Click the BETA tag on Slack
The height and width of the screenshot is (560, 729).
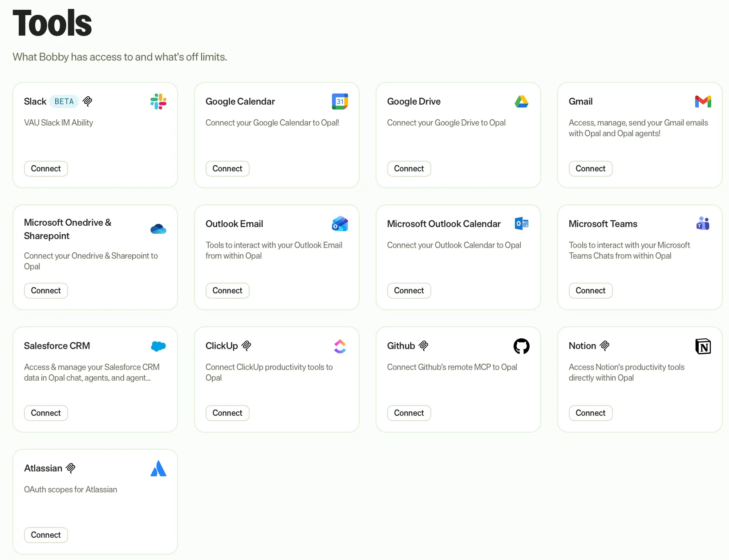click(64, 101)
